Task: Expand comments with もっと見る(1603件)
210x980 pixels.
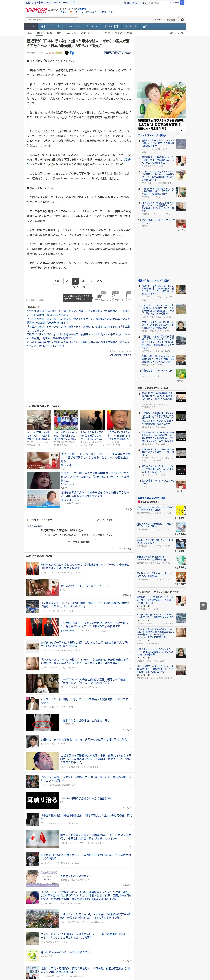Action: 79,542
